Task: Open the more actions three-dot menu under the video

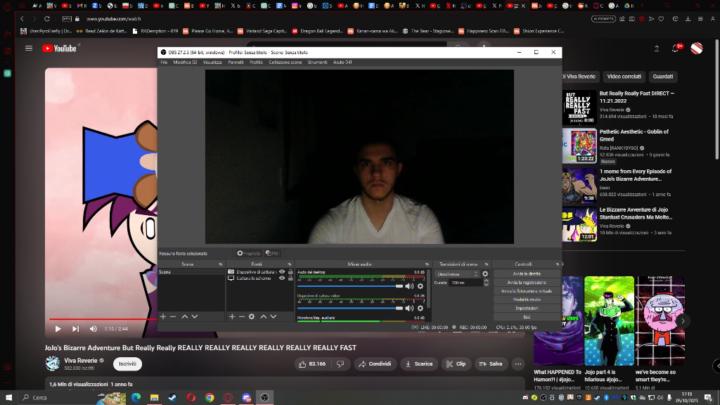Action: point(518,364)
